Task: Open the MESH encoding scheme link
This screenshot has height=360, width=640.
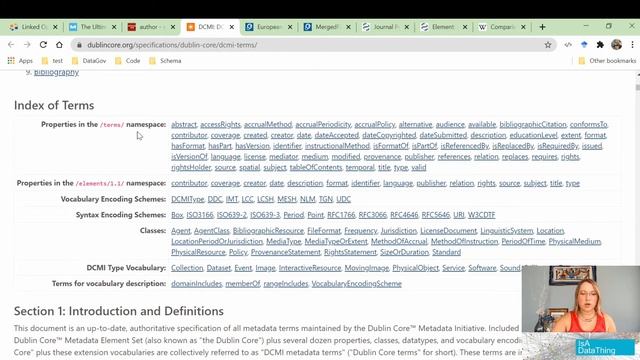Action: pos(287,199)
